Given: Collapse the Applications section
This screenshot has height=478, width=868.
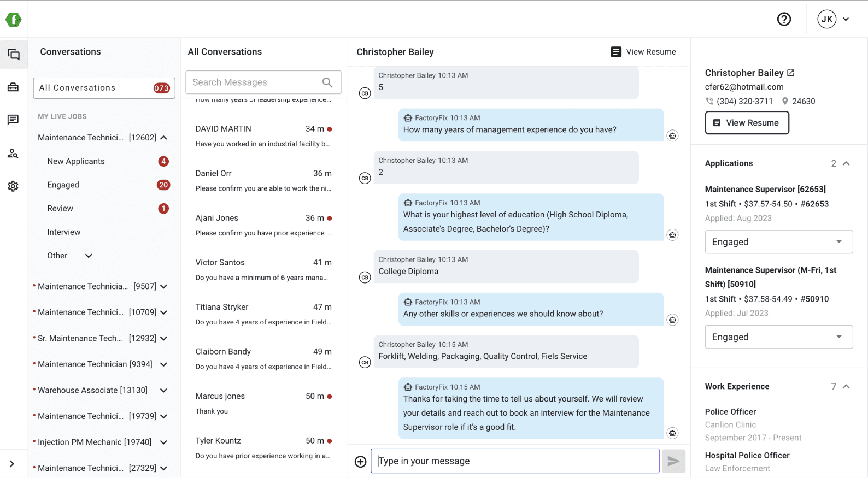Looking at the screenshot, I should [846, 163].
